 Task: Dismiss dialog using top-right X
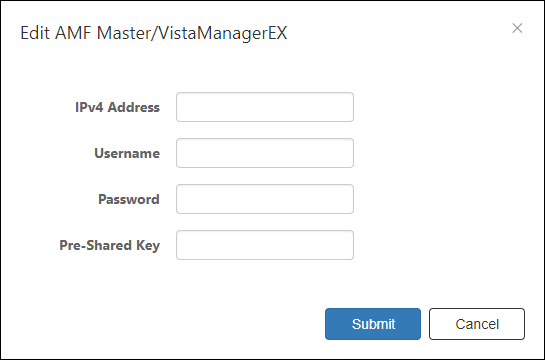click(517, 28)
